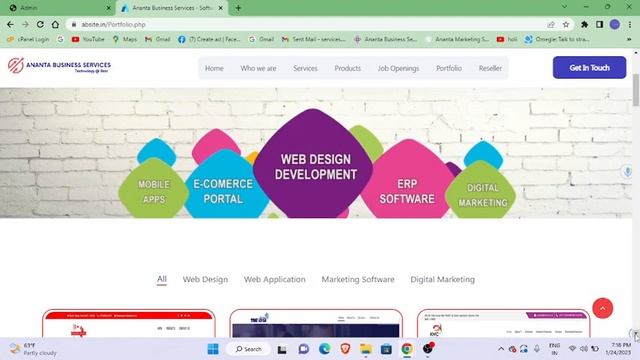This screenshot has height=360, width=640.
Task: Select the Marketing Software filter
Action: point(358,280)
